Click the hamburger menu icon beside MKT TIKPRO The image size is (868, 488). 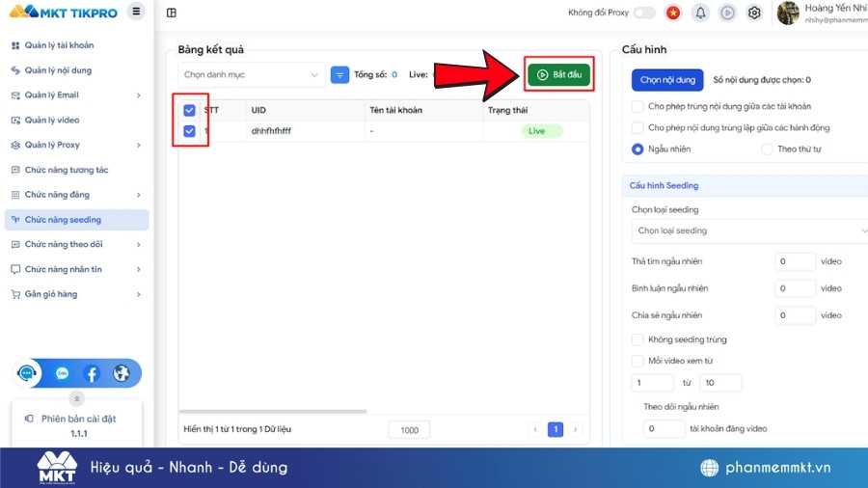136,11
